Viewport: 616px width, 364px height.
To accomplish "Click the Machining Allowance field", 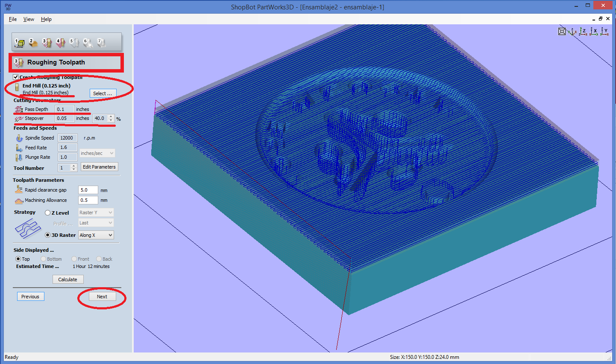I will tap(88, 200).
